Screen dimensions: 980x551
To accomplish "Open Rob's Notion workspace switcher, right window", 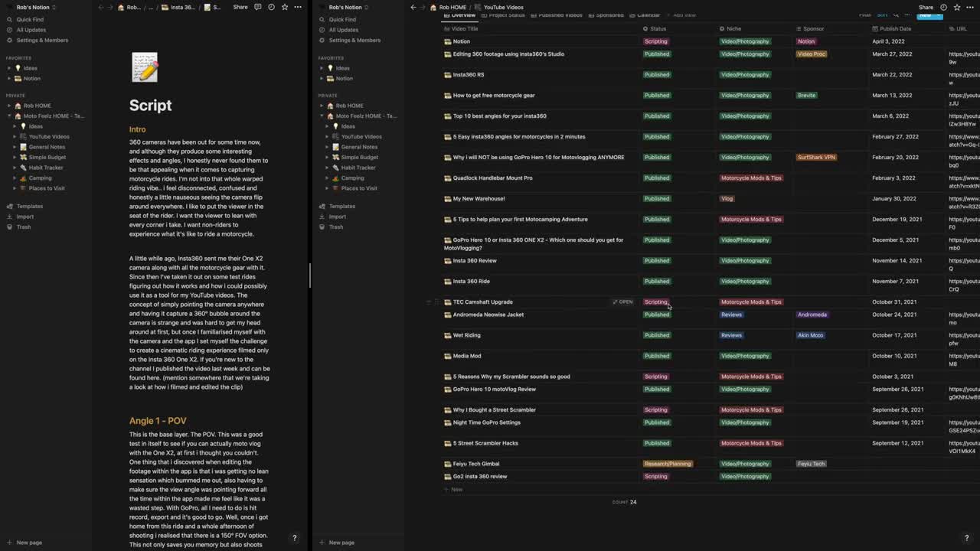I will pyautogui.click(x=348, y=7).
